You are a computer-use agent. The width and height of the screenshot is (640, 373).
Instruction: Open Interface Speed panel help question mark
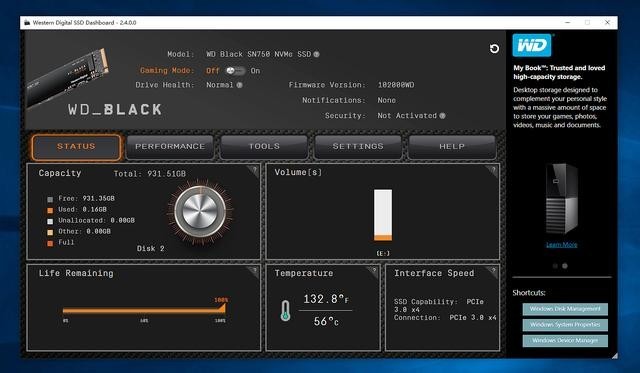point(493,270)
